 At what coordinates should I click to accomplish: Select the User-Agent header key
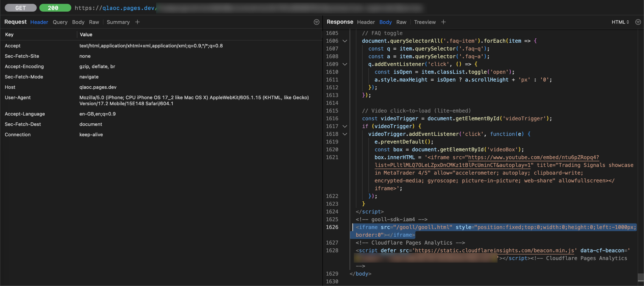(18, 98)
